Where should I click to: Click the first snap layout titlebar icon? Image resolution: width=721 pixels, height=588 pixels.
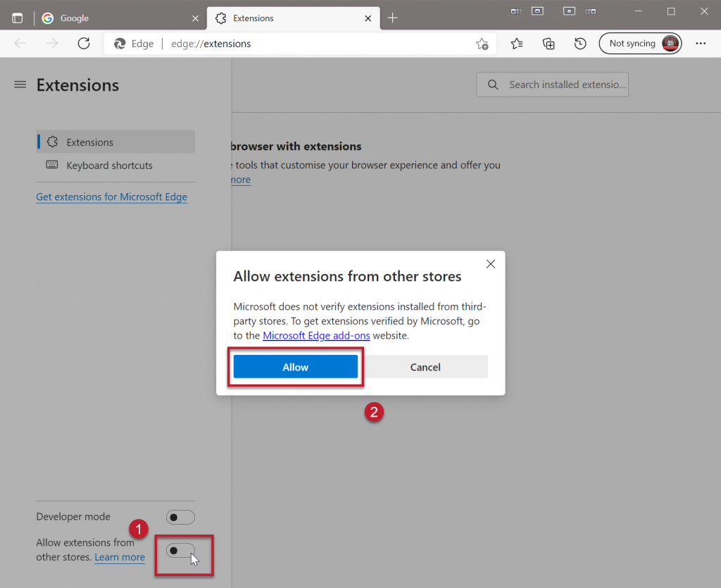tap(516, 11)
